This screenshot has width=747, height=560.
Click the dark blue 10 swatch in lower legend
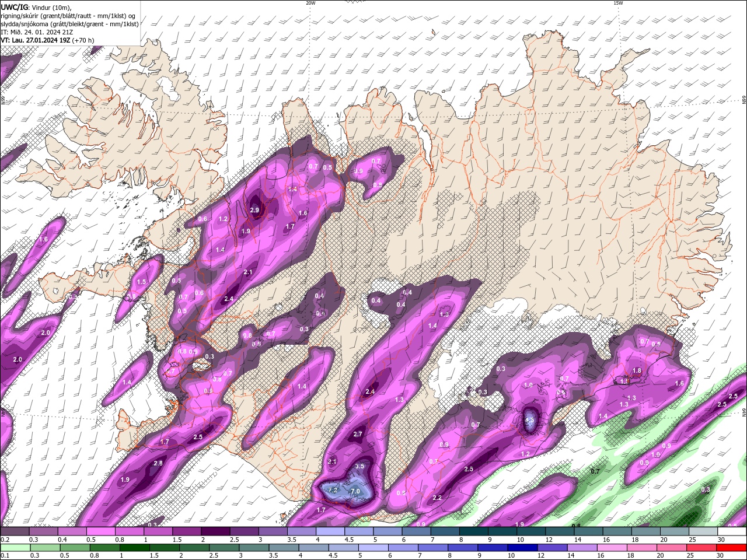click(x=522, y=547)
